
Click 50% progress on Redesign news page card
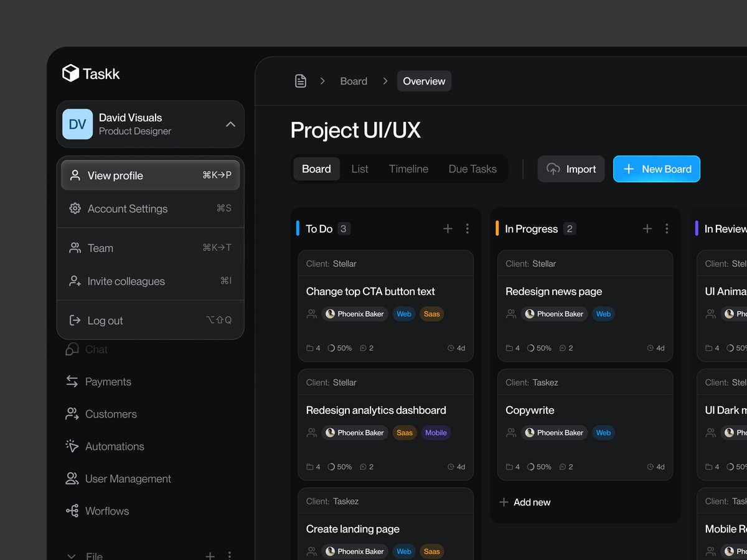(x=539, y=348)
